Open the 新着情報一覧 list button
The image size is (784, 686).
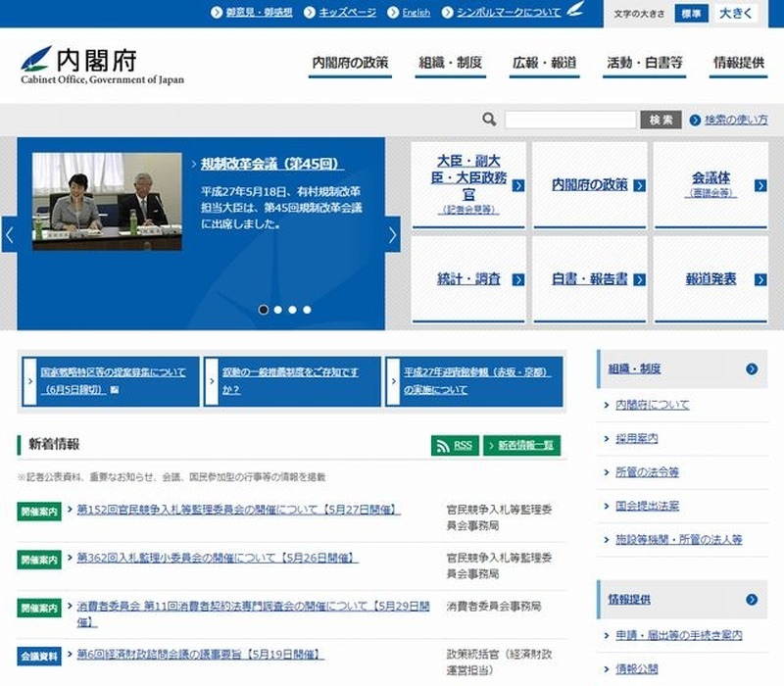523,445
